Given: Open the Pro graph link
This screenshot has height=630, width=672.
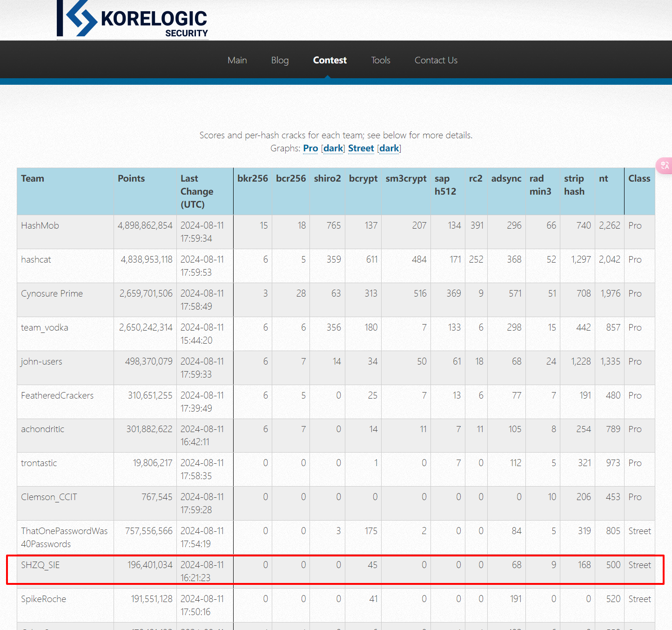Looking at the screenshot, I should tap(310, 148).
